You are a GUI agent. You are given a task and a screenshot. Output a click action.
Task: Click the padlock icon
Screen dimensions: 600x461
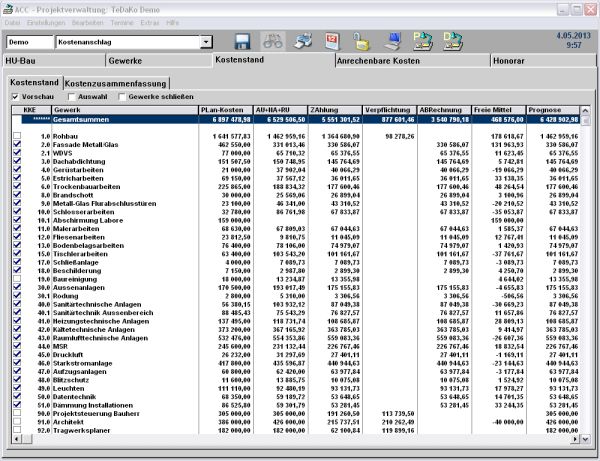coord(362,42)
